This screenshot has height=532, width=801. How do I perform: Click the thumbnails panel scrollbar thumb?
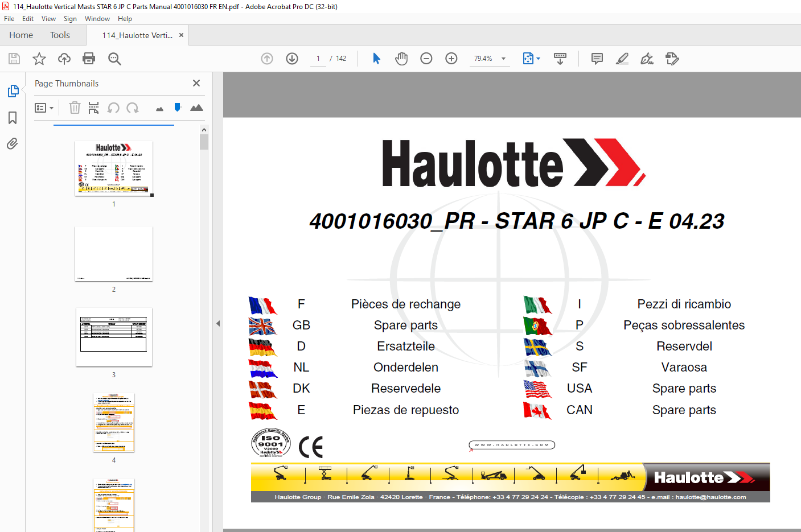click(x=204, y=142)
